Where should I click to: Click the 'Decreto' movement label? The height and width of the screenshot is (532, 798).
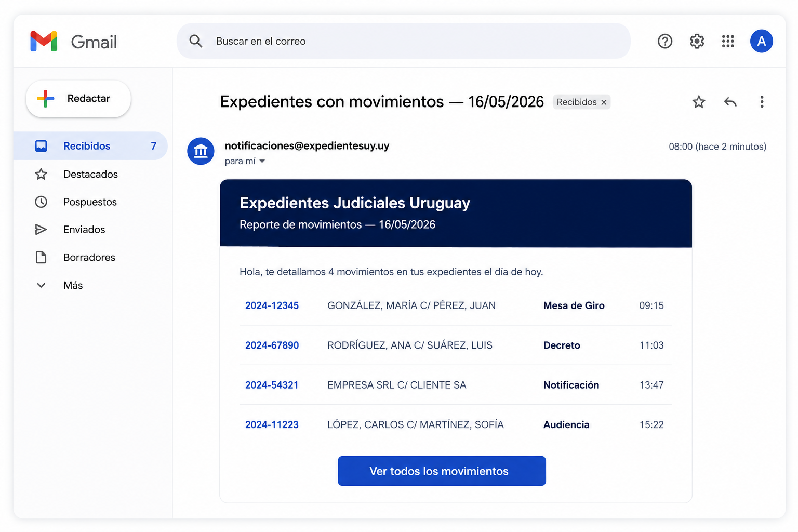click(562, 345)
